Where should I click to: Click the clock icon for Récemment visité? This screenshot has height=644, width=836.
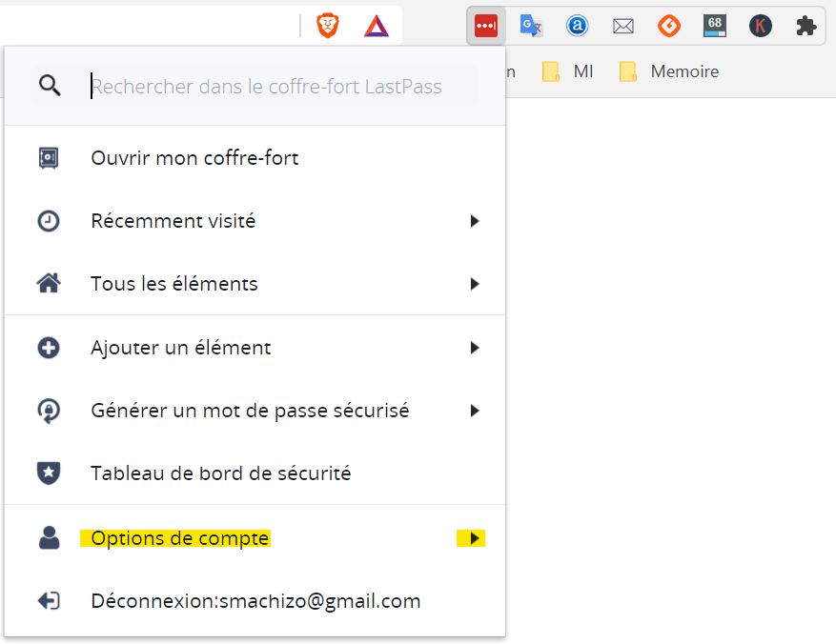tap(49, 221)
